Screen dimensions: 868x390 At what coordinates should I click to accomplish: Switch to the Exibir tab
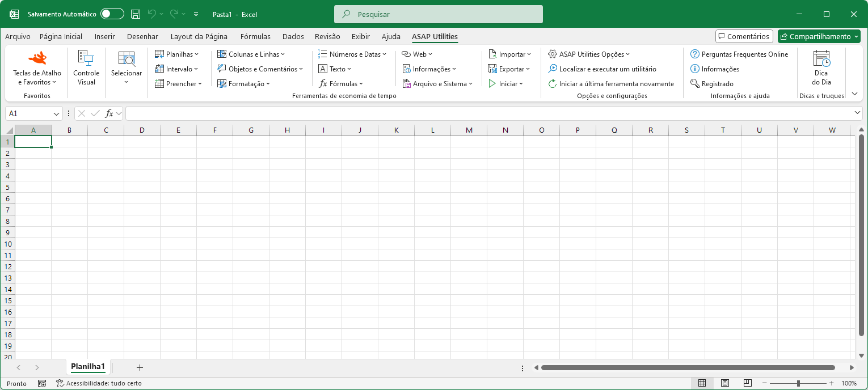coord(361,36)
